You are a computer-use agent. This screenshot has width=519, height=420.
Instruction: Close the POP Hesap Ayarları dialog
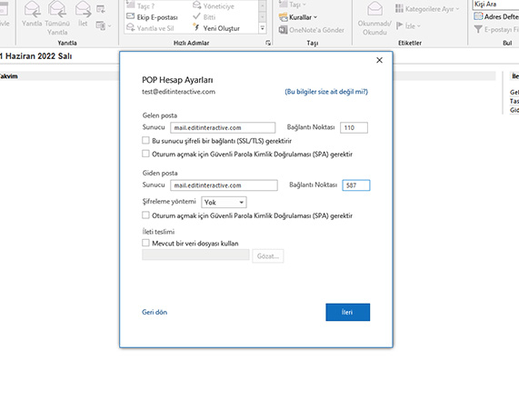point(379,60)
